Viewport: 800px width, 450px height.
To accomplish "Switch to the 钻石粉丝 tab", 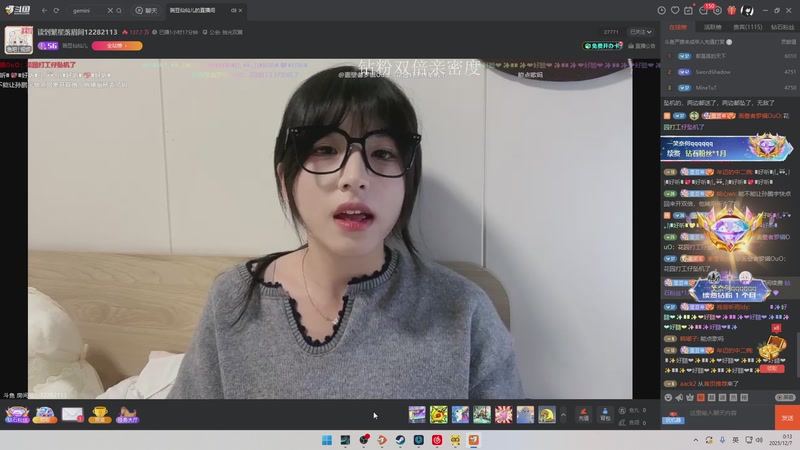I will click(782, 27).
